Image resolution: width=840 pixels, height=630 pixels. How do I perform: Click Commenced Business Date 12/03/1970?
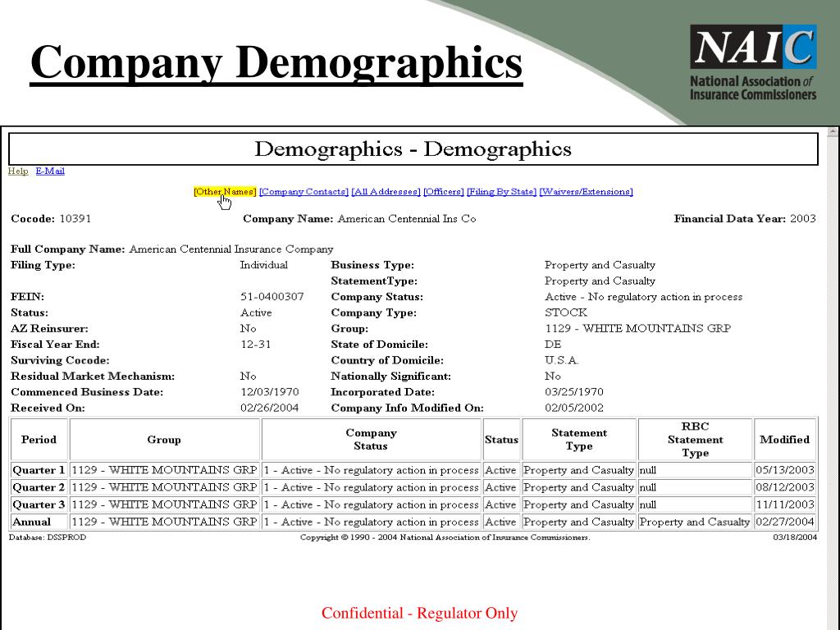point(269,392)
